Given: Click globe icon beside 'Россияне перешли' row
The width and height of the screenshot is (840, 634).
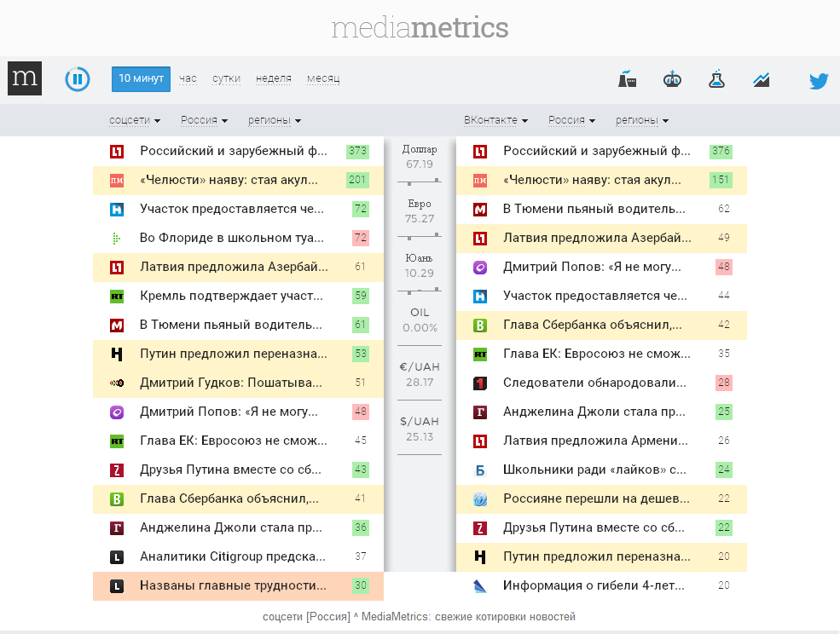Looking at the screenshot, I should (x=480, y=499).
